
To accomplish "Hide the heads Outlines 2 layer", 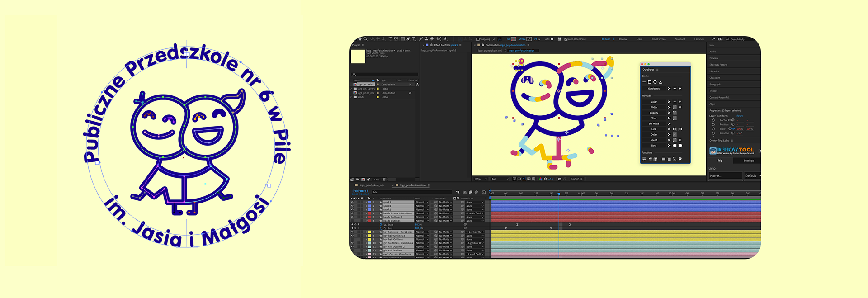I will coord(352,217).
